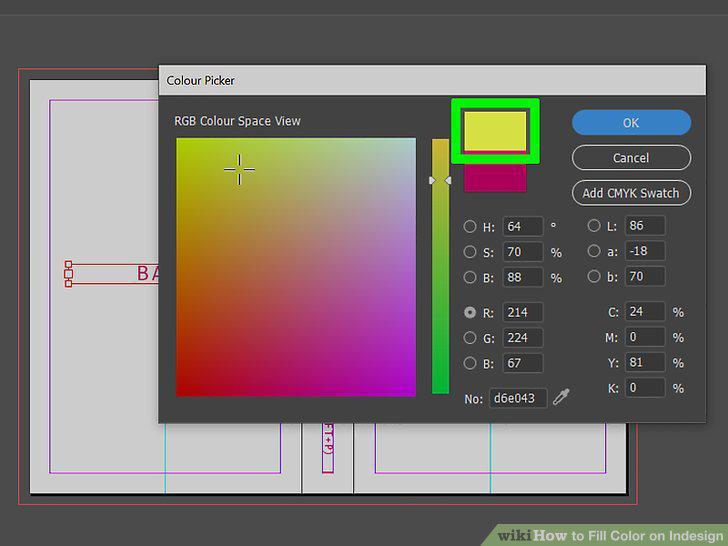Click the L value field showing 86
This screenshot has height=546, width=728.
[645, 226]
